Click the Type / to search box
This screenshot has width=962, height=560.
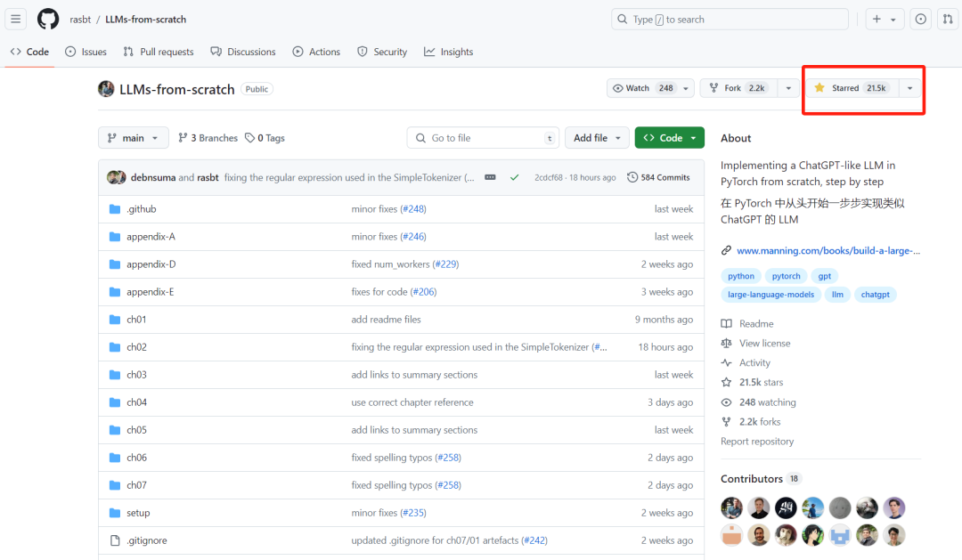pos(730,19)
